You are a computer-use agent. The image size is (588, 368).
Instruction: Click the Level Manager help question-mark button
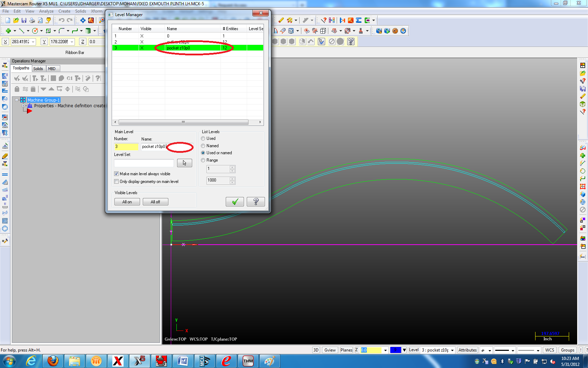[255, 202]
